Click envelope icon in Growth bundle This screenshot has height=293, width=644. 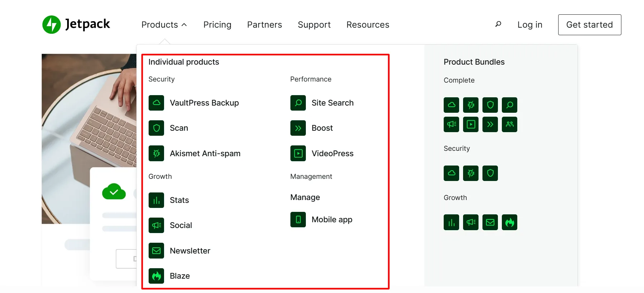pyautogui.click(x=490, y=222)
